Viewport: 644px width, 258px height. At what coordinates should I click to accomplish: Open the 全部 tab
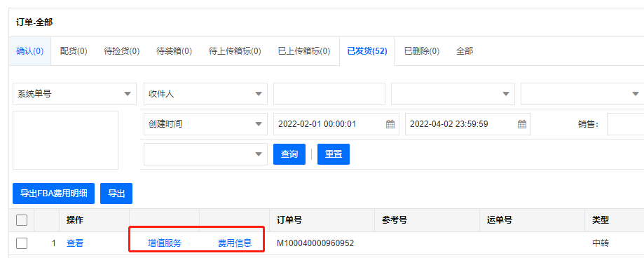click(x=465, y=51)
